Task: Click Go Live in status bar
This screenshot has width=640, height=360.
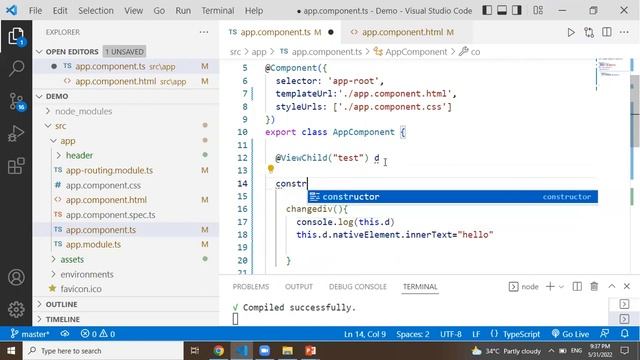Action: (570, 334)
